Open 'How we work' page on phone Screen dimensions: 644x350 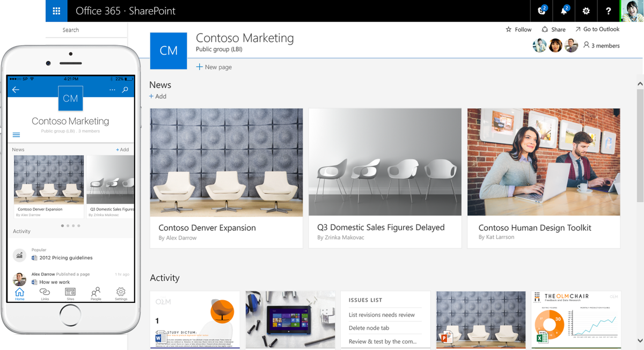click(x=51, y=282)
